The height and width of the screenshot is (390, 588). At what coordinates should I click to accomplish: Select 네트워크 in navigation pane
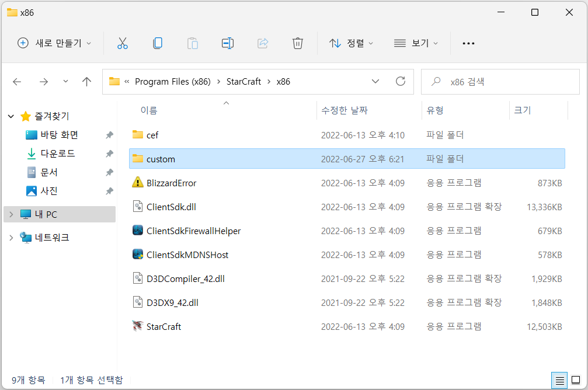coord(52,238)
